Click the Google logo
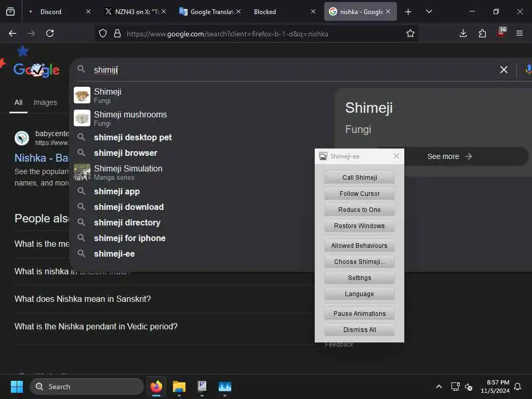Screen dimensions: 532x399 coord(36,70)
